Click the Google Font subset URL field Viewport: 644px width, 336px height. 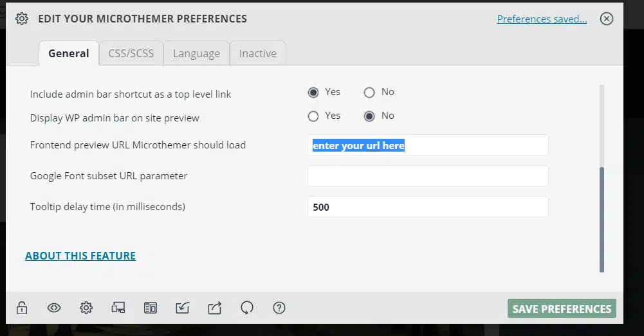pos(428,176)
